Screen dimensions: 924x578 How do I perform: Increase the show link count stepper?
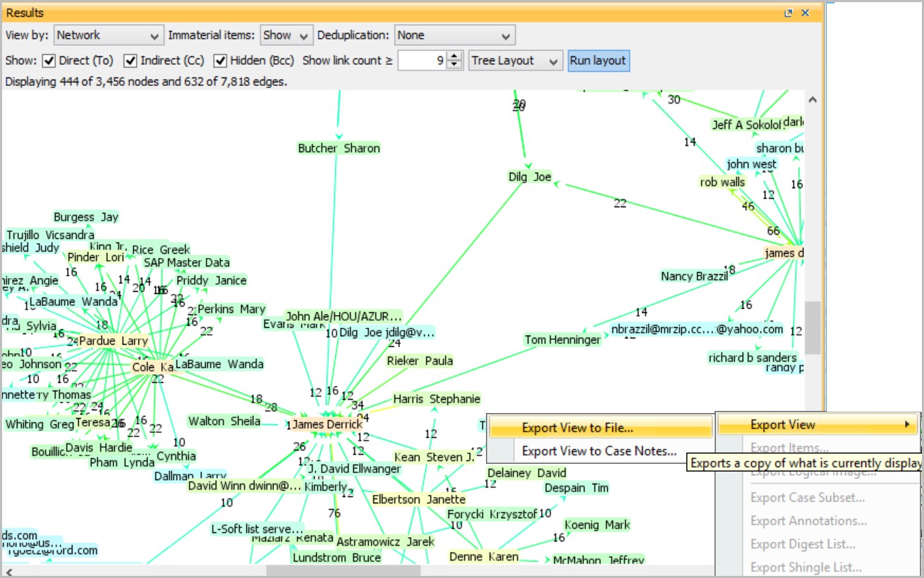[456, 56]
